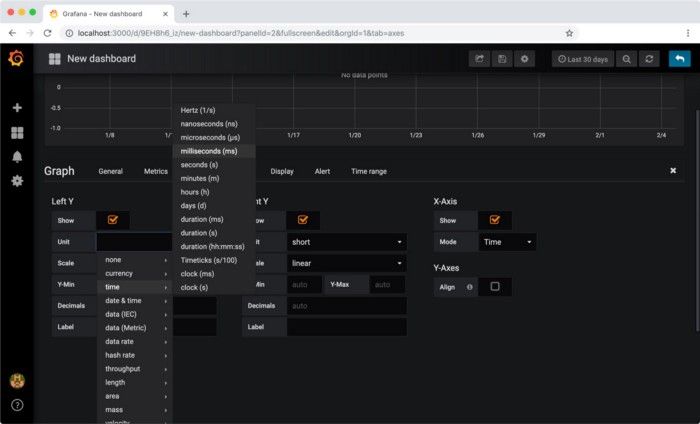Expand the data (Metric) unit category
Viewport: 700px width, 424px height.
pyautogui.click(x=135, y=328)
